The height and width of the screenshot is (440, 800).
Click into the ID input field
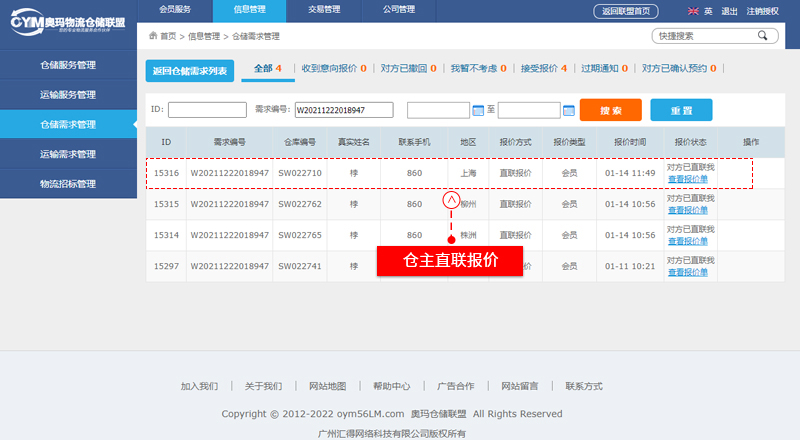[x=207, y=110]
